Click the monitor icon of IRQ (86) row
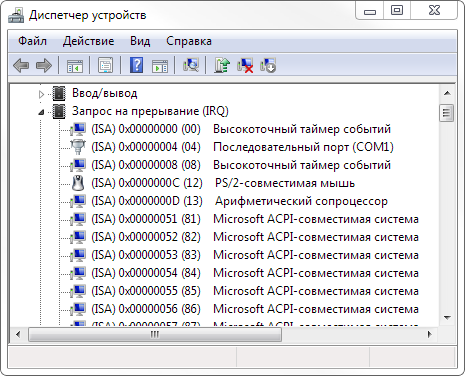465x376 pixels. click(x=78, y=309)
